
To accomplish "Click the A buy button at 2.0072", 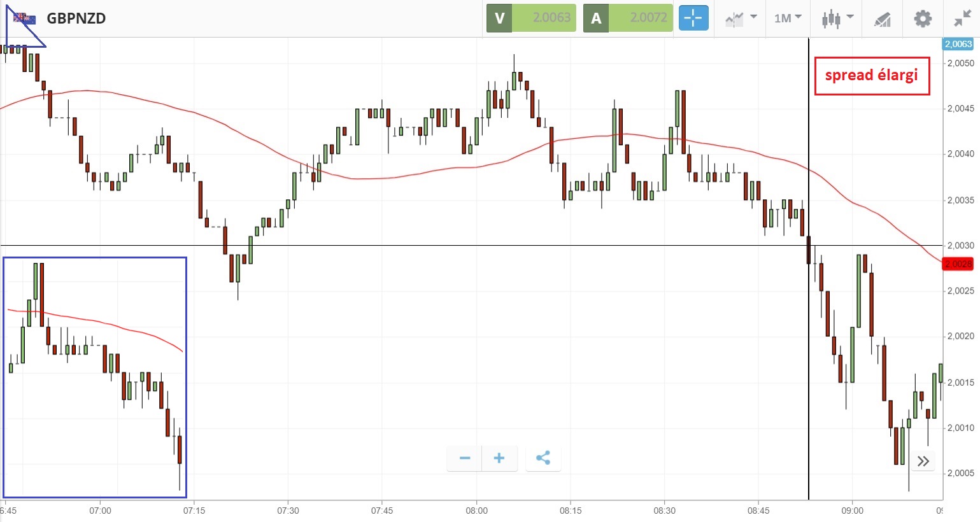I will (628, 18).
